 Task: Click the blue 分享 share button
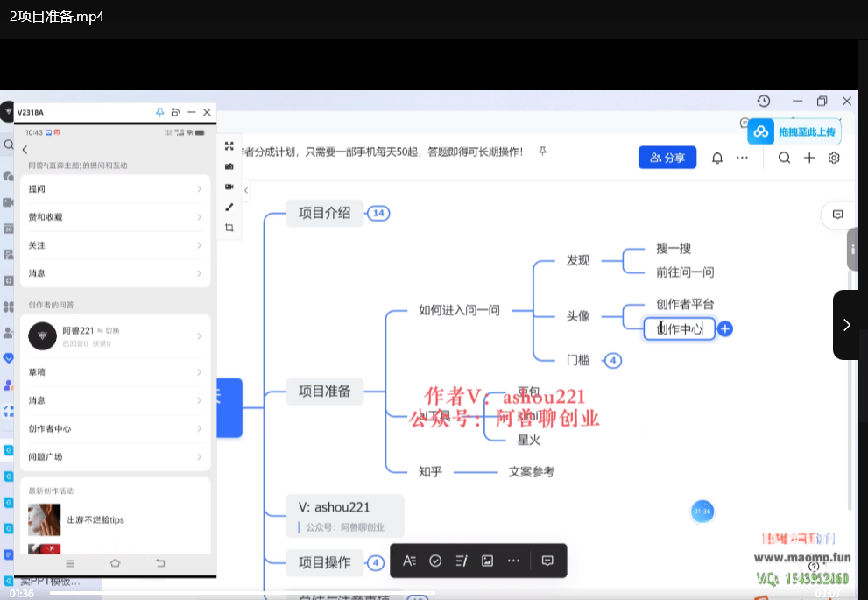coord(667,158)
